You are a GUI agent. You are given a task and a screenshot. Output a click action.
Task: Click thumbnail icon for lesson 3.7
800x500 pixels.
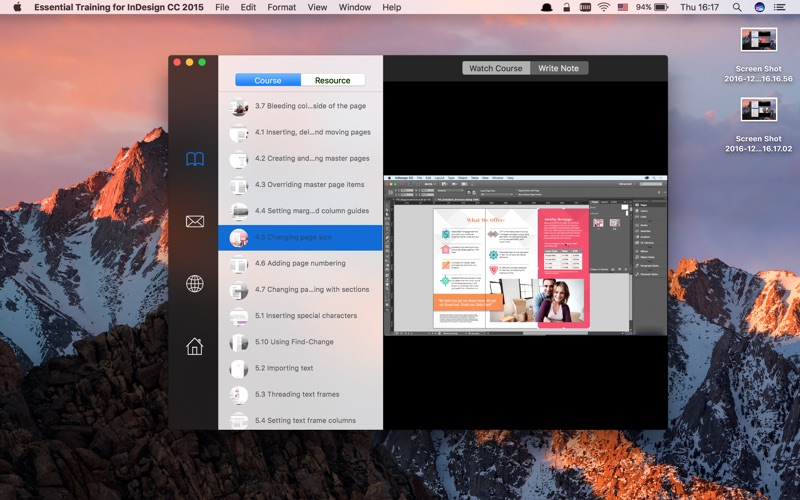tap(239, 107)
